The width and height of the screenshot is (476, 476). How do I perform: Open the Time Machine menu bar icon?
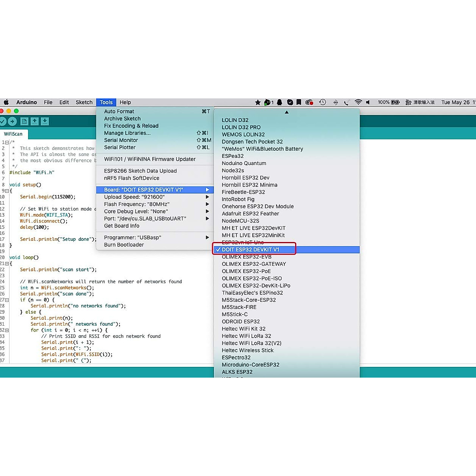click(322, 102)
